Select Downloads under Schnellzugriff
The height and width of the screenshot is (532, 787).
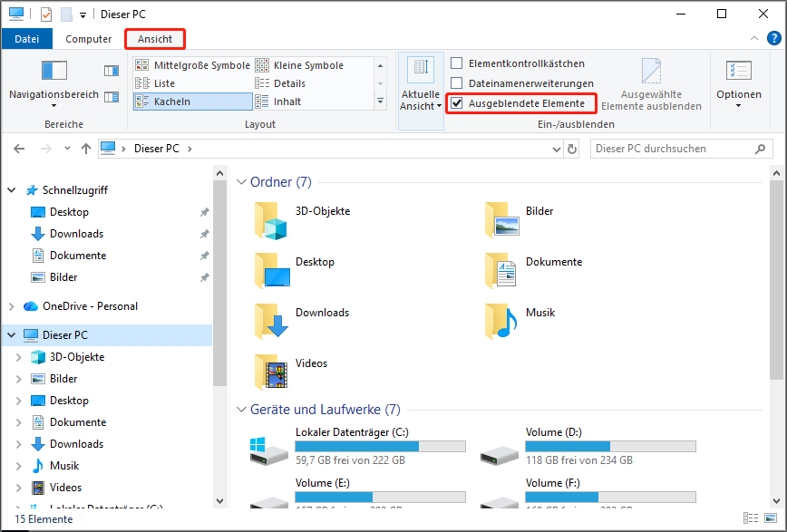(76, 234)
